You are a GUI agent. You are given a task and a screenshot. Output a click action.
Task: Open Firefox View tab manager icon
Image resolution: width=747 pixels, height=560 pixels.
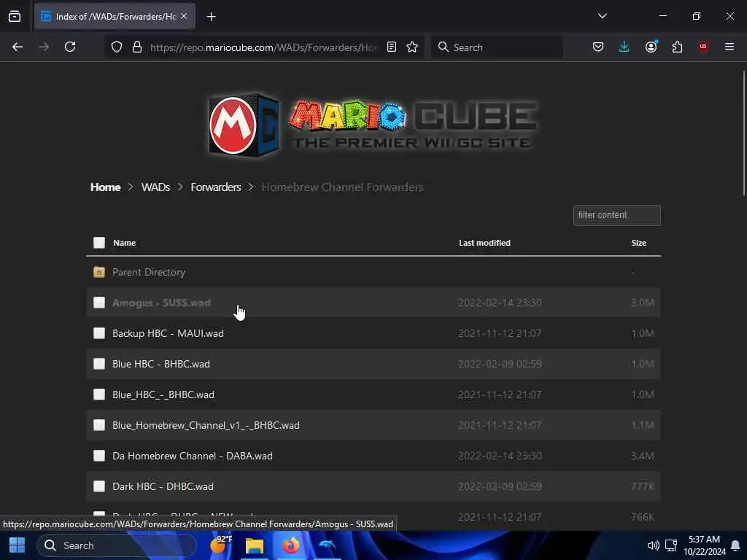[15, 16]
